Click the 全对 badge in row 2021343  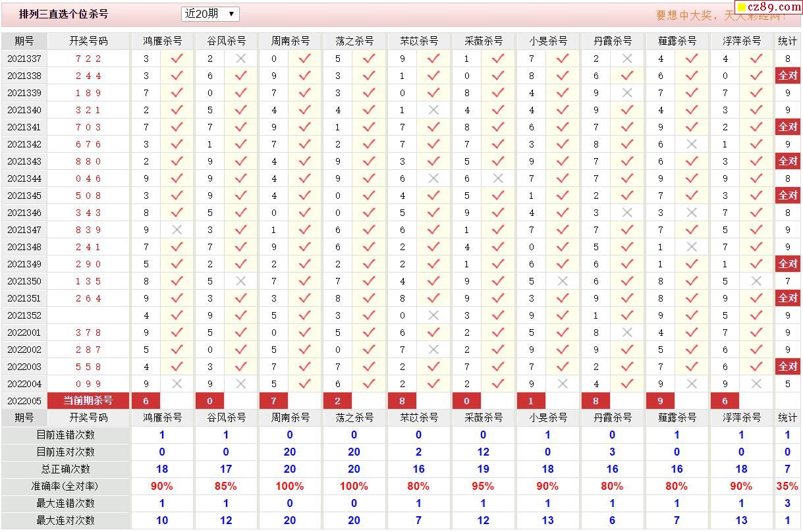pyautogui.click(x=787, y=161)
